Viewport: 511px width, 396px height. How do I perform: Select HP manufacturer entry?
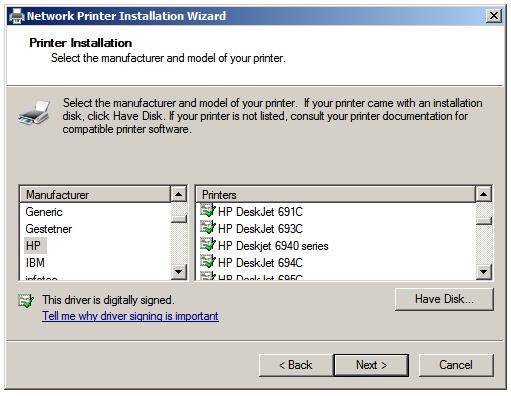click(35, 246)
